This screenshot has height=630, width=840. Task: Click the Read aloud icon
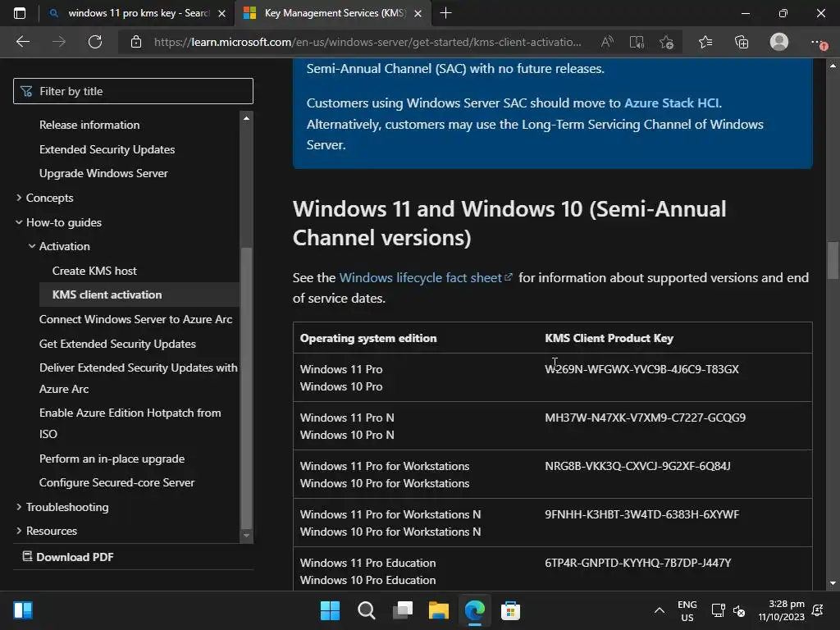click(x=607, y=42)
